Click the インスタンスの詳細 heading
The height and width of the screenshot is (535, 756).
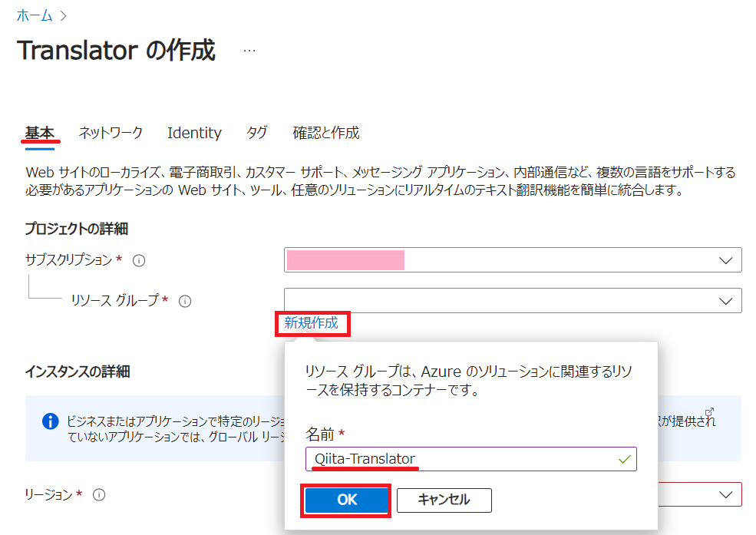78,372
